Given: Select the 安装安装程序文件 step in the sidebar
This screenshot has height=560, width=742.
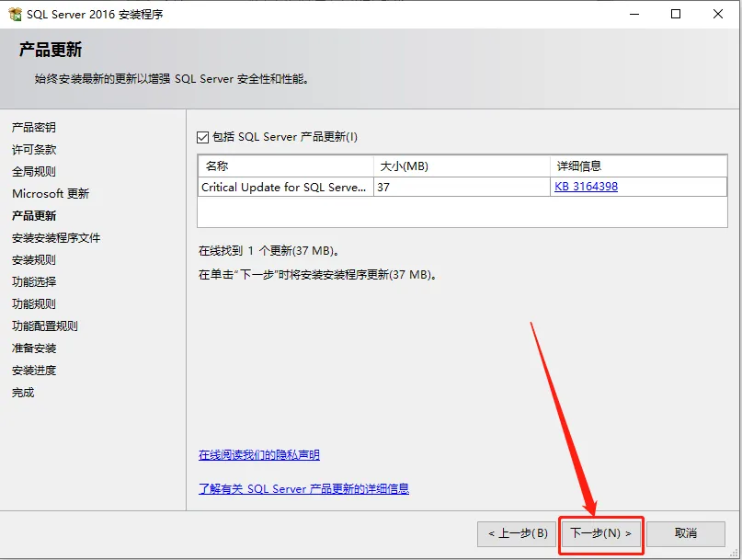Looking at the screenshot, I should coord(56,237).
